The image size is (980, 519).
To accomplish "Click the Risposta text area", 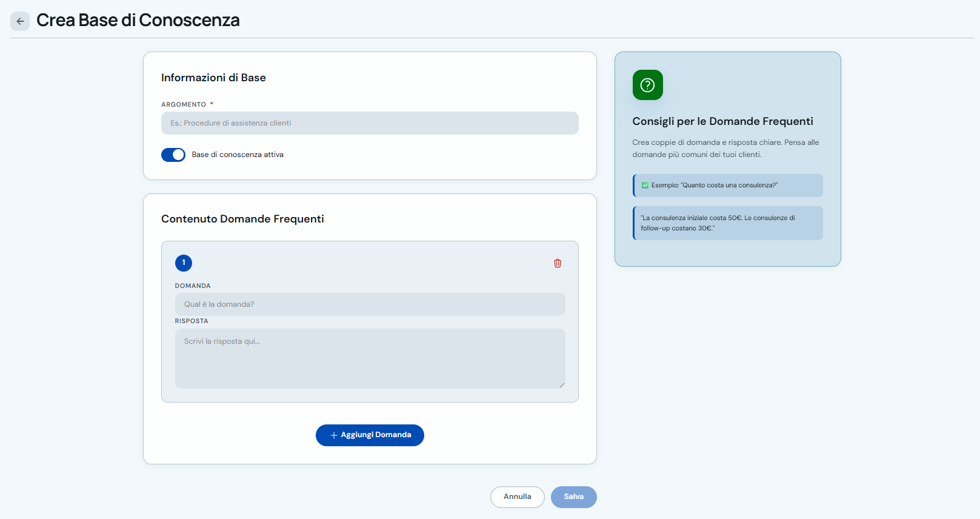I will [x=370, y=358].
